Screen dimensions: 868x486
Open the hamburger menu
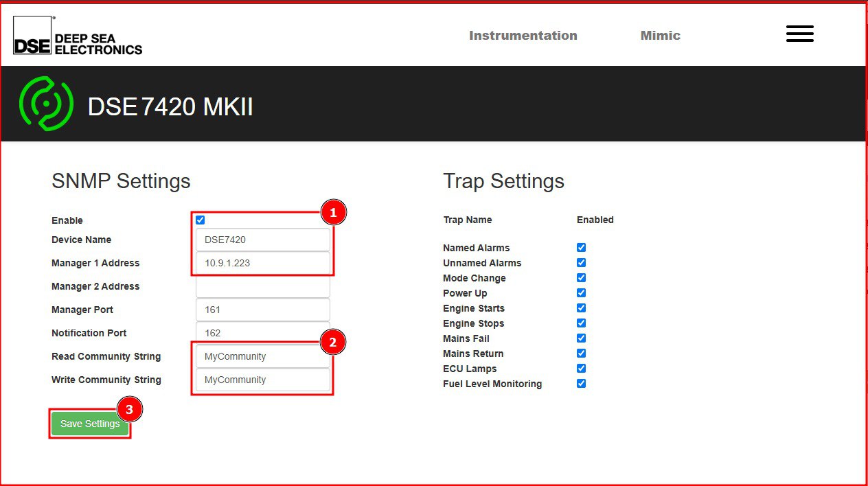pyautogui.click(x=800, y=34)
